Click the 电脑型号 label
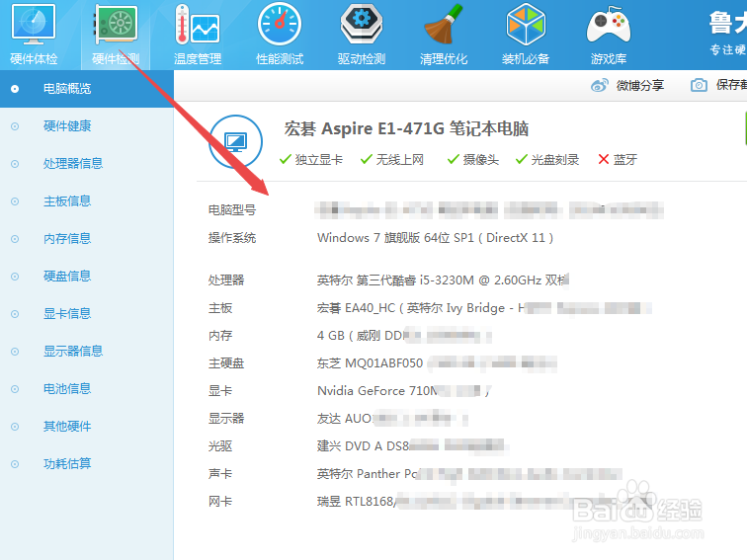 (232, 210)
